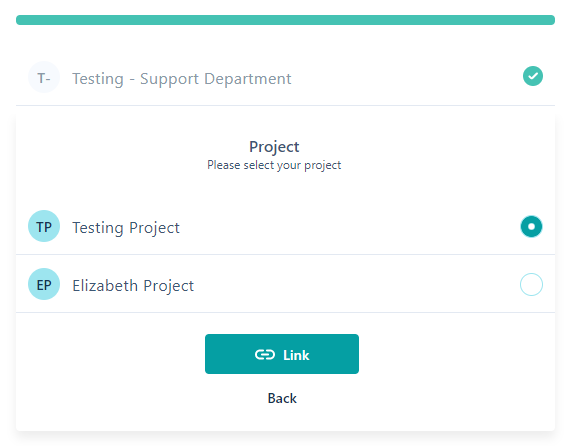Click the TP avatar circle

click(44, 226)
